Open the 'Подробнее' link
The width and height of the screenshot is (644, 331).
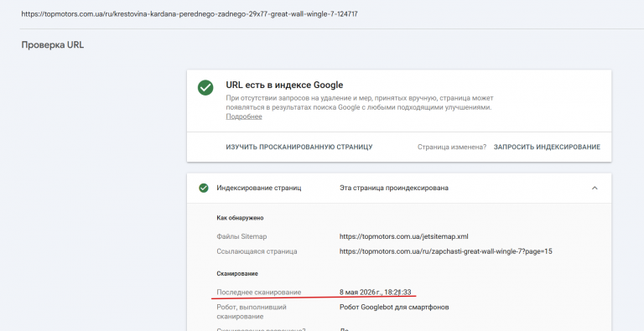pyautogui.click(x=244, y=116)
